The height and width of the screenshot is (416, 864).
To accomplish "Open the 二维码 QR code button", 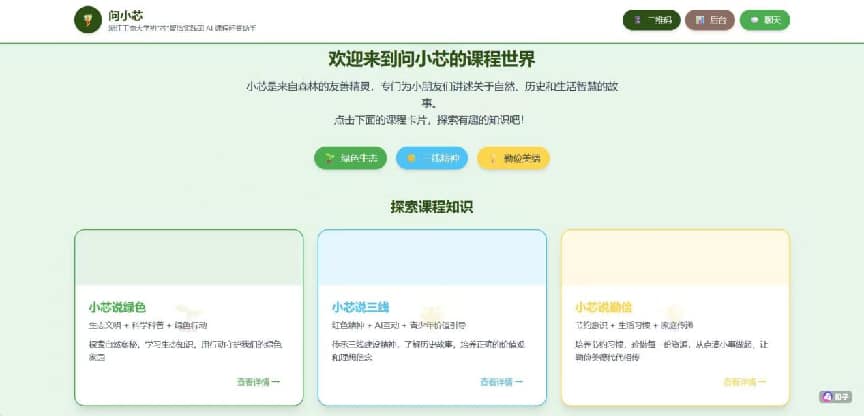I will coord(652,20).
